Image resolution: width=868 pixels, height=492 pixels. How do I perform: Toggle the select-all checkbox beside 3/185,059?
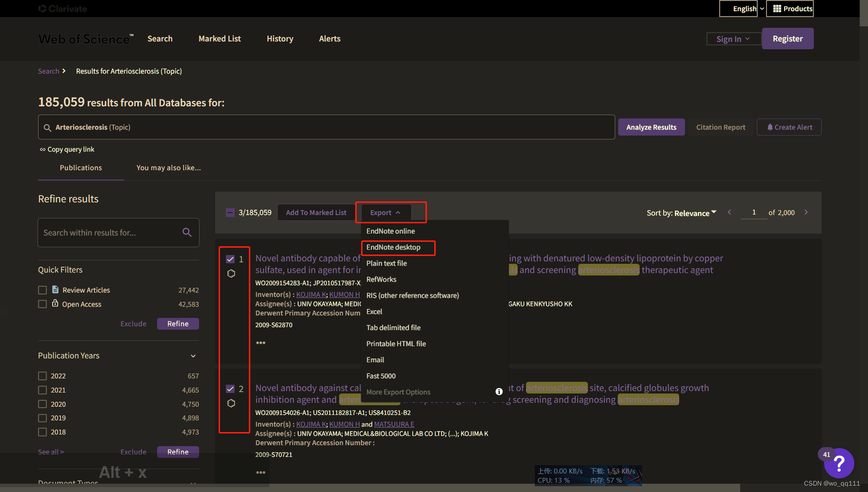pyautogui.click(x=230, y=213)
